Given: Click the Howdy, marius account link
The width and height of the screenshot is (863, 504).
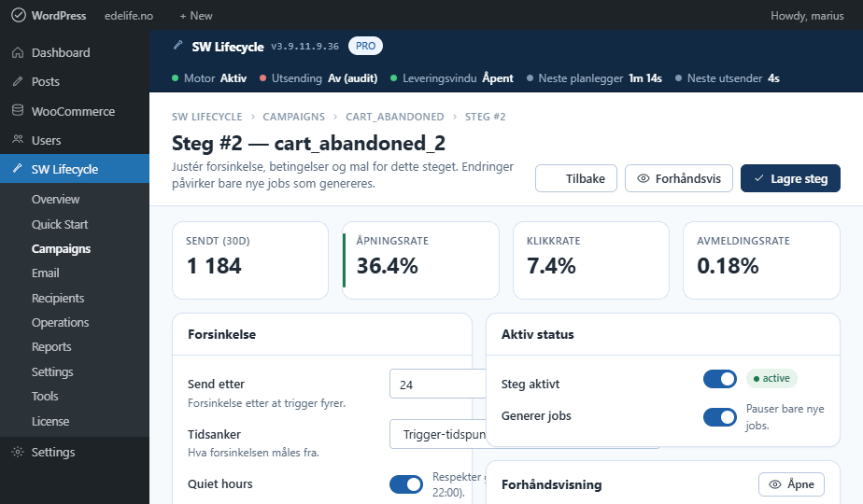Looking at the screenshot, I should (807, 16).
